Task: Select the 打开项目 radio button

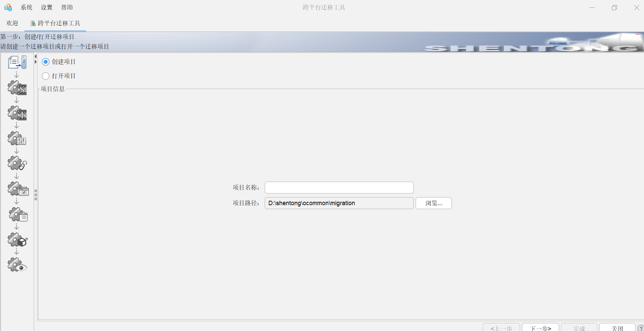Action: 46,76
